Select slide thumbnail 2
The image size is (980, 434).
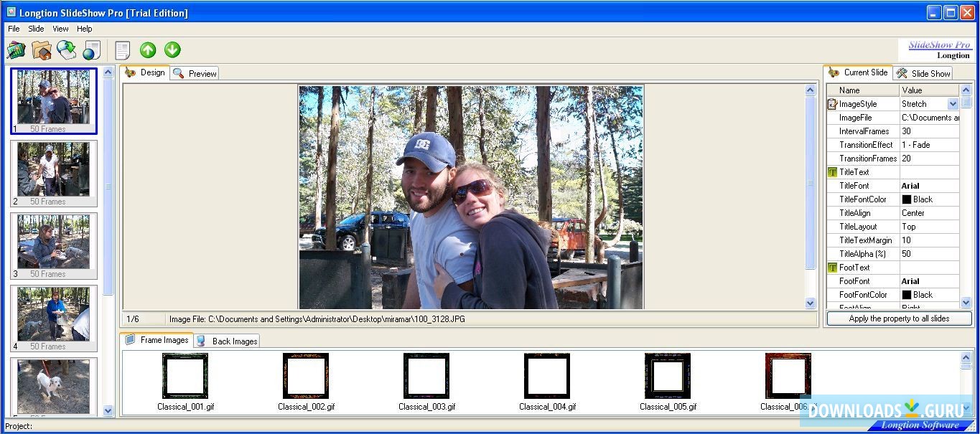tap(54, 174)
